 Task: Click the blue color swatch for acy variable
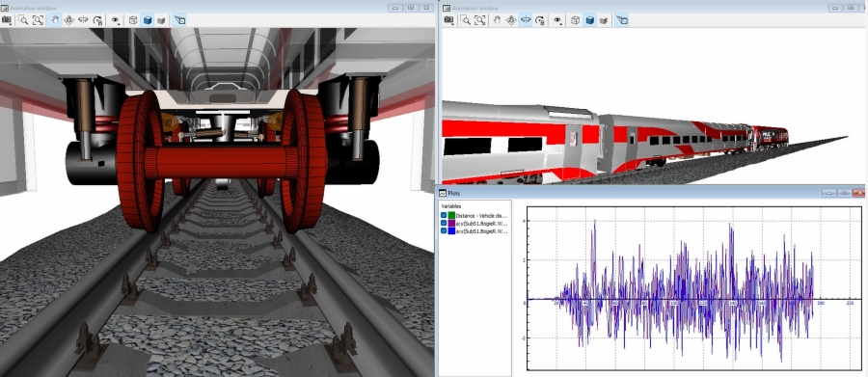tap(451, 230)
